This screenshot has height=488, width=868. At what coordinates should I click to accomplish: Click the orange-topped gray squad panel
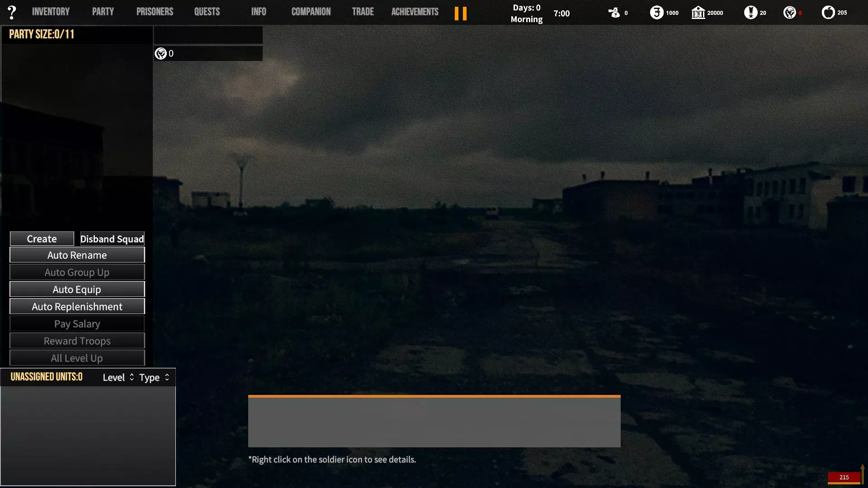(434, 421)
